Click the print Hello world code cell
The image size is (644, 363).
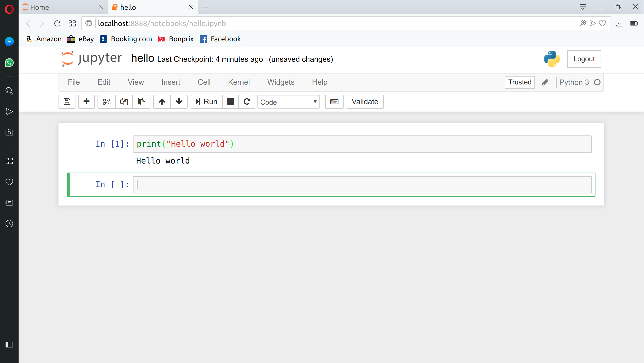click(x=362, y=144)
